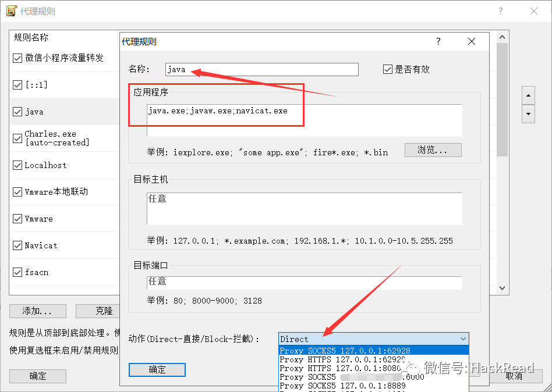Click the help ? icon in outer window
Viewport: 552px width, 392px height.
(501, 11)
